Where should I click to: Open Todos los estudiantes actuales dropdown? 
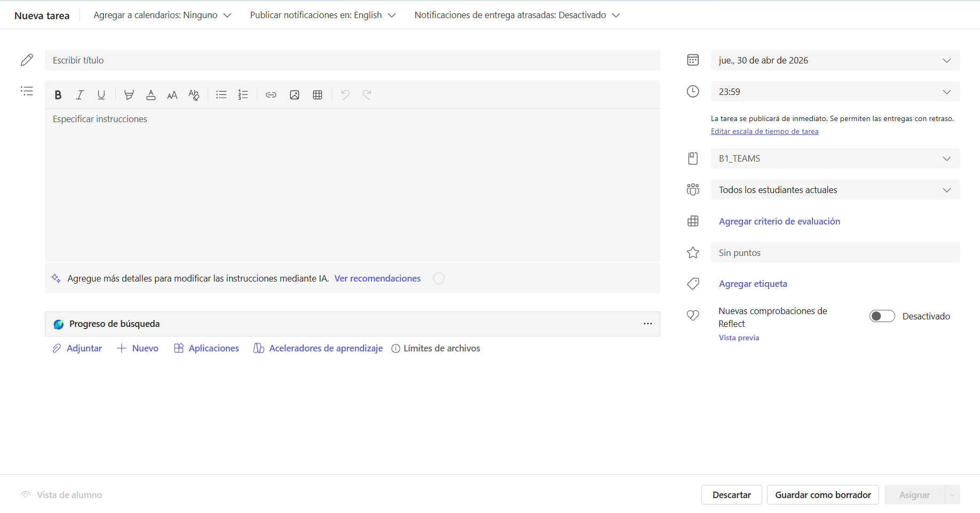point(835,190)
